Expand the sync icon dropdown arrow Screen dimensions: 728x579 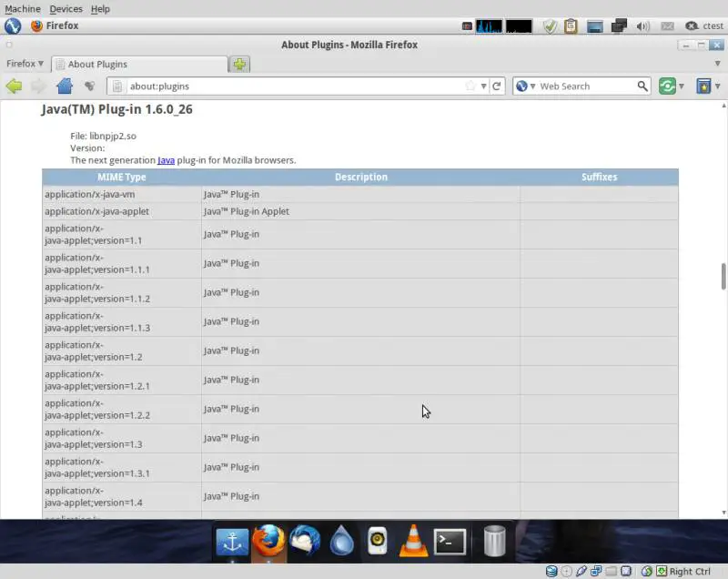coord(682,86)
